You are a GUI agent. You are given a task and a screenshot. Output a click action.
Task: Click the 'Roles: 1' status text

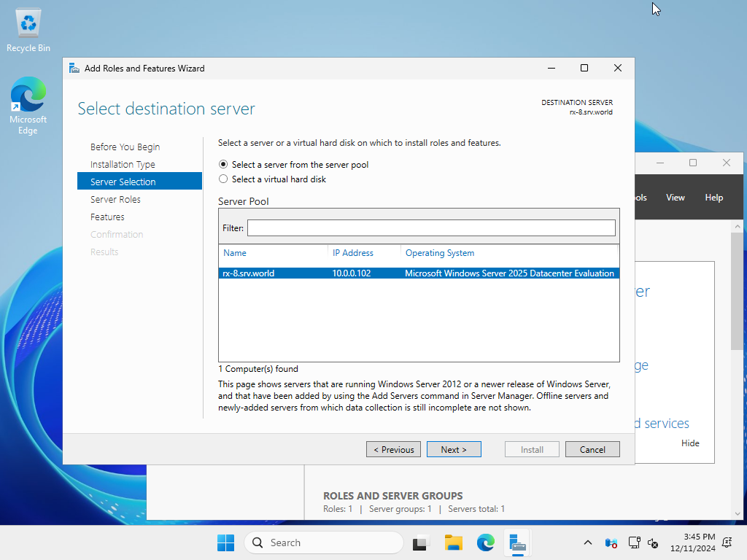[x=338, y=508]
